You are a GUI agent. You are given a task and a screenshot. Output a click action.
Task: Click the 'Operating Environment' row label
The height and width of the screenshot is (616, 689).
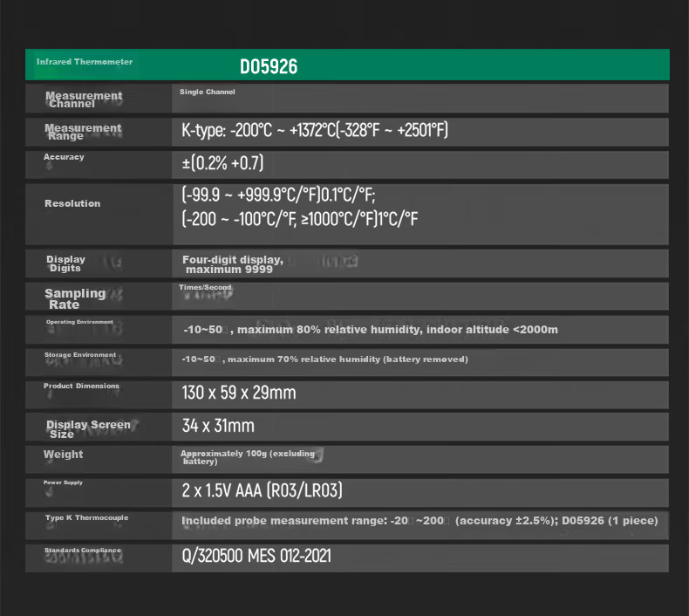(79, 322)
